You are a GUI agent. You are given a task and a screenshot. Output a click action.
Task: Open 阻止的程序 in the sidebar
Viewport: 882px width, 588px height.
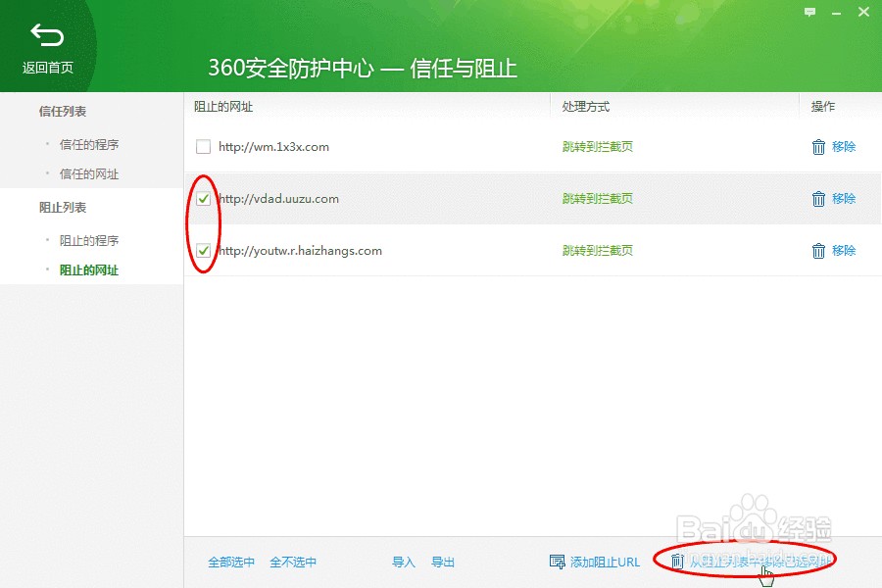click(x=89, y=240)
